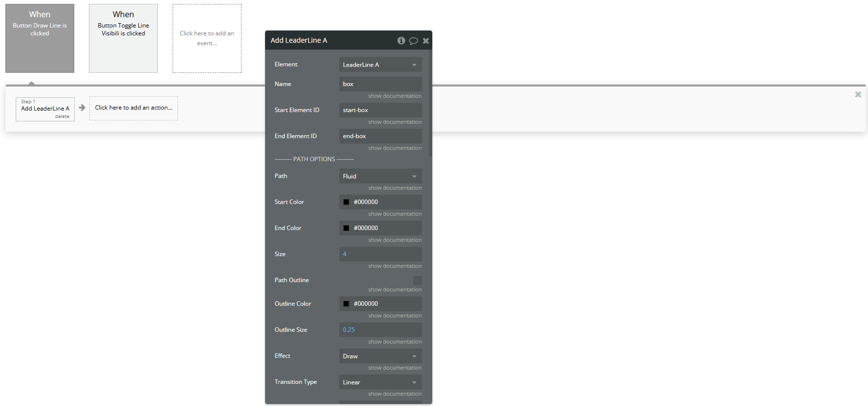Click Outline Color hex value #000000
Viewport: 868px width, 406px height.
click(x=366, y=304)
